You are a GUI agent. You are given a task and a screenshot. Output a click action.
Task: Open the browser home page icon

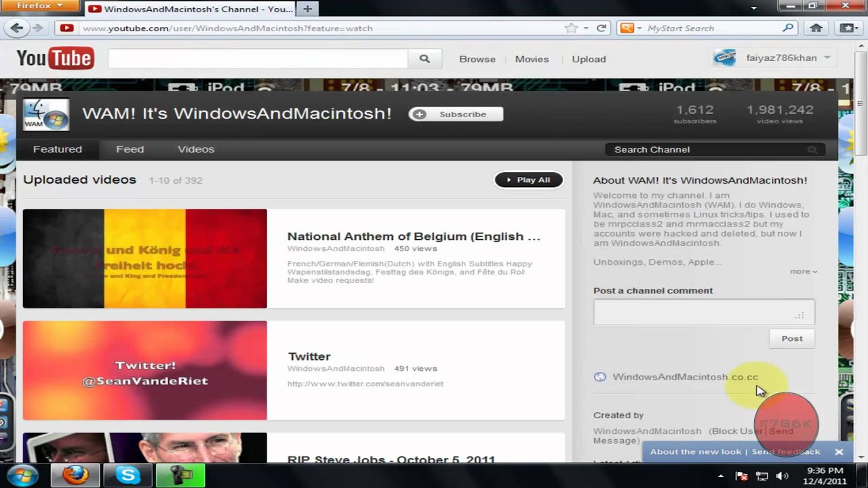[816, 28]
